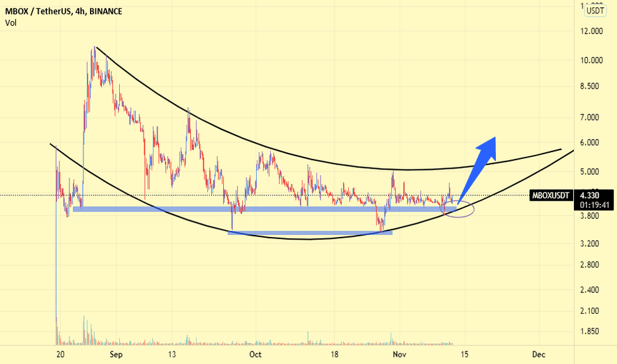Click the Nov date label on time axis
Viewport: 617px width, 364px height.
[x=399, y=355]
